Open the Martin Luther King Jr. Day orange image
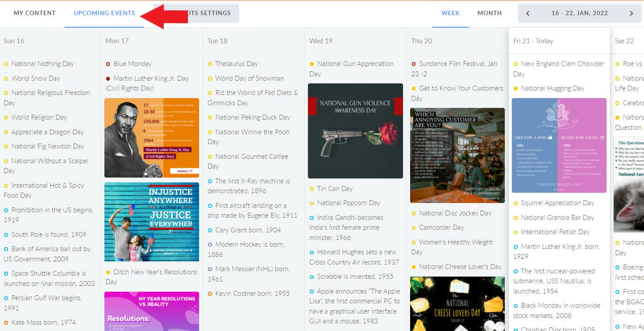 tap(152, 138)
